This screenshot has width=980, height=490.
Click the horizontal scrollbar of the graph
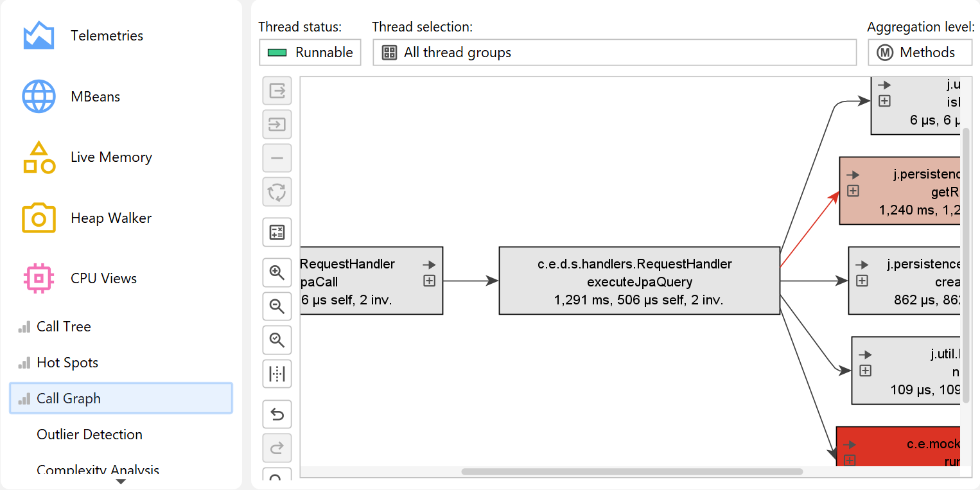coord(632,472)
